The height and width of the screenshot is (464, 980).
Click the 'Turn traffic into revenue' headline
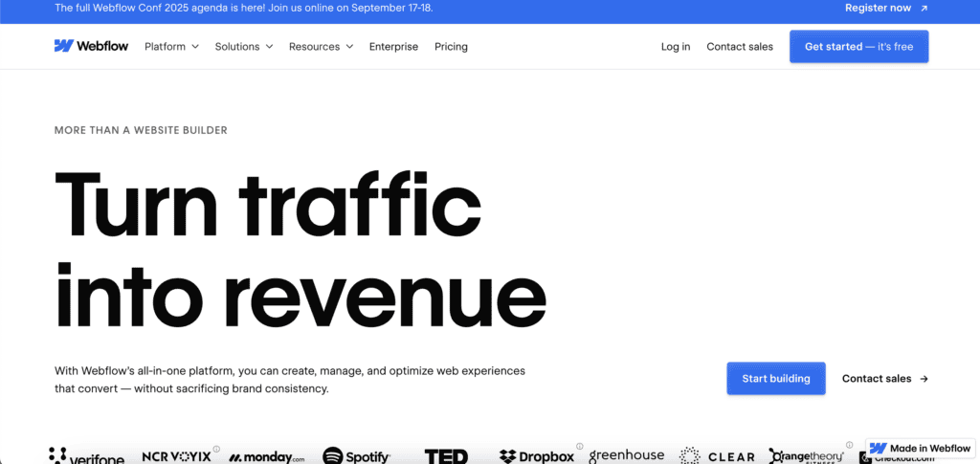300,249
